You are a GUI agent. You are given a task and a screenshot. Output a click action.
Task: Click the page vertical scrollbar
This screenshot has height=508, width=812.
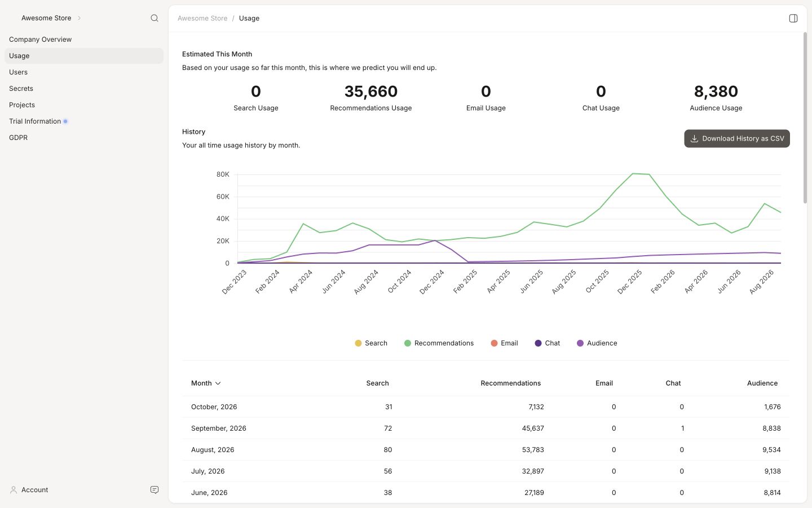(805, 117)
